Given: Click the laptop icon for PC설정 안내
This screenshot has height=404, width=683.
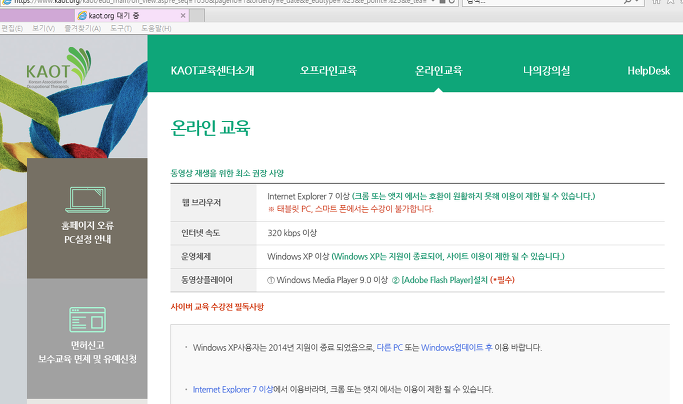Looking at the screenshot, I should tap(87, 200).
